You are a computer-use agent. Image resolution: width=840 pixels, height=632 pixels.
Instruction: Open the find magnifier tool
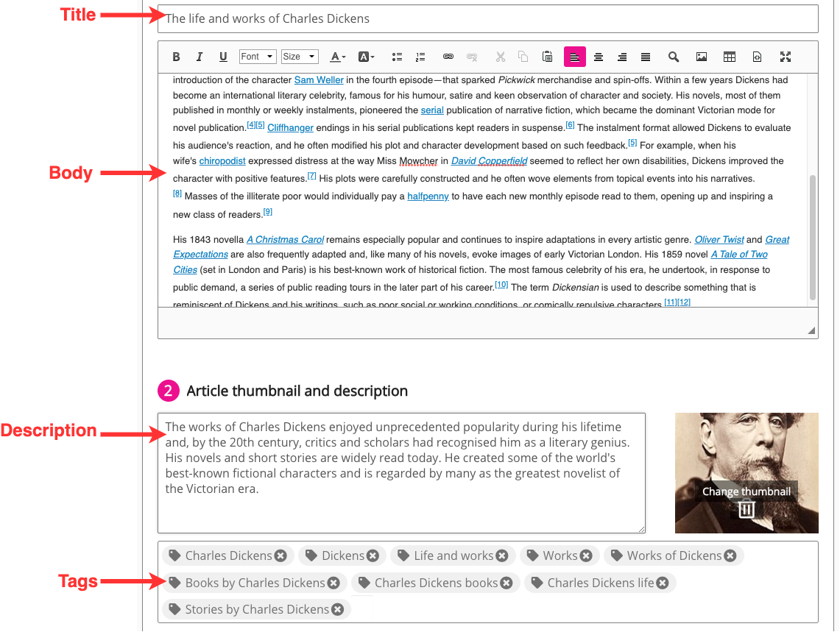click(674, 57)
